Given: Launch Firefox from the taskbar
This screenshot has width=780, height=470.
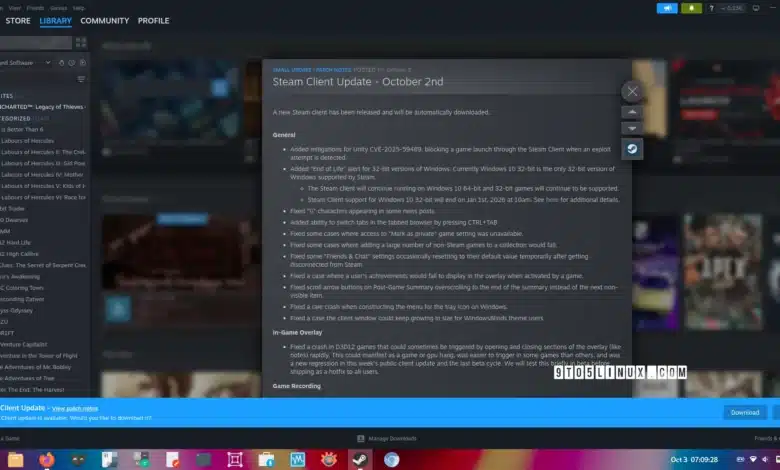Looking at the screenshot, I should (x=47, y=460).
